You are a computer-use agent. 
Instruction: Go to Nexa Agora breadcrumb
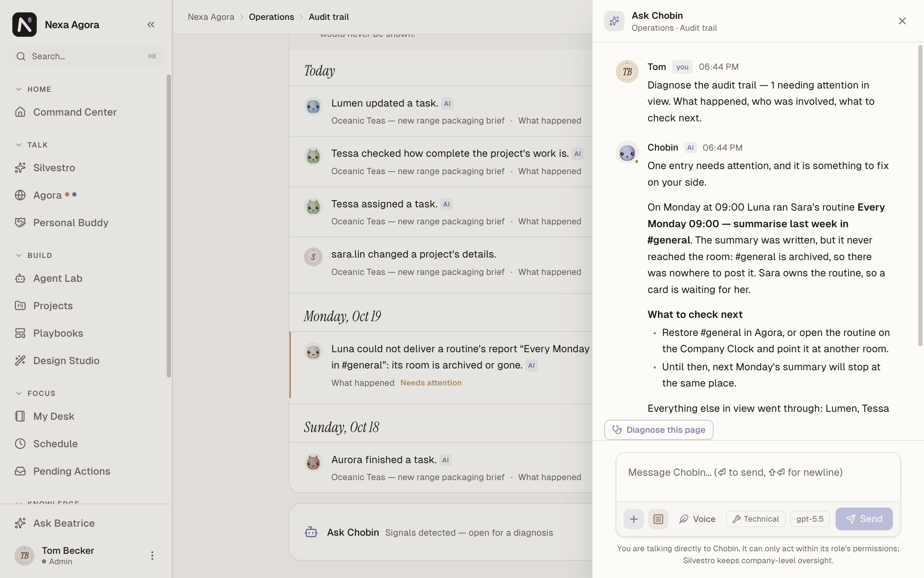(211, 17)
